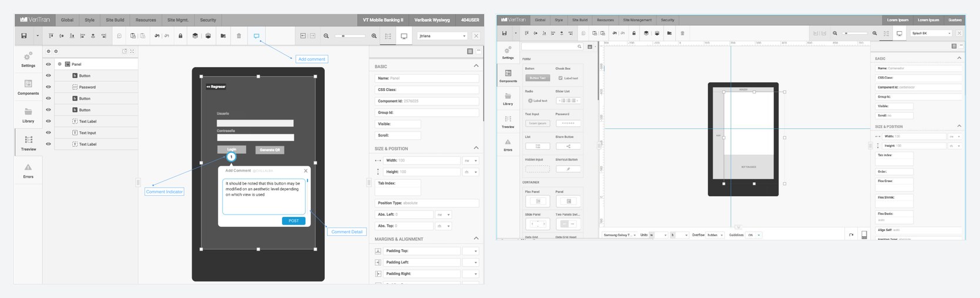The width and height of the screenshot is (980, 298).
Task: Click the Login button on the canvas
Action: (231, 149)
